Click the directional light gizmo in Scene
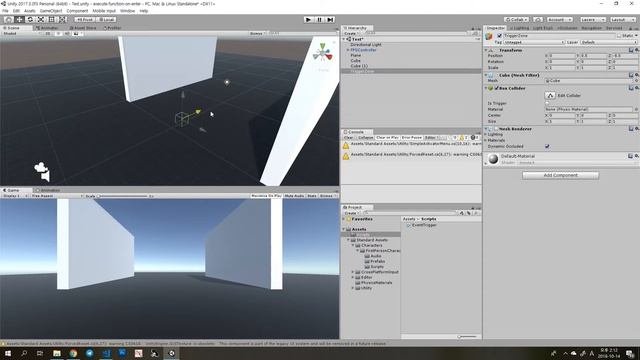This screenshot has height=360, width=640. (227, 82)
